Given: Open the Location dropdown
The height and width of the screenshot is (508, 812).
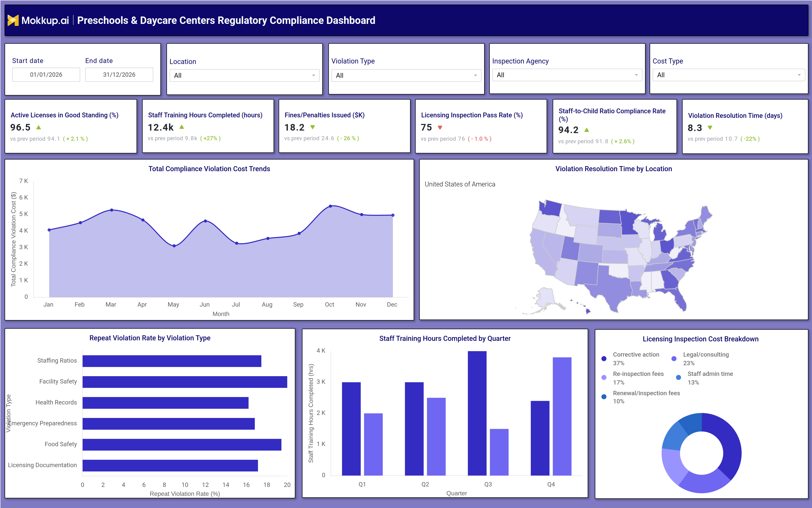Looking at the screenshot, I should pos(244,75).
